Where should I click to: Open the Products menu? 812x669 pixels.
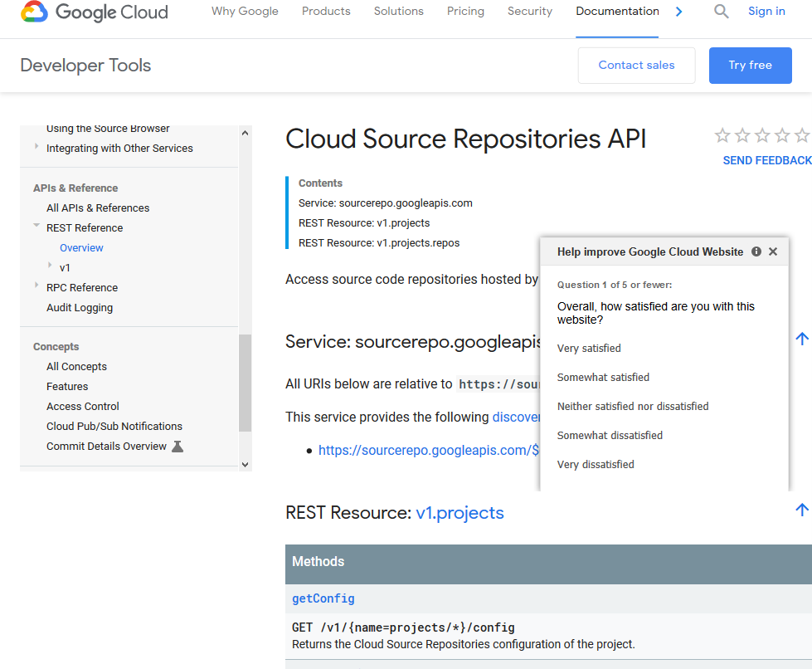[x=326, y=12]
